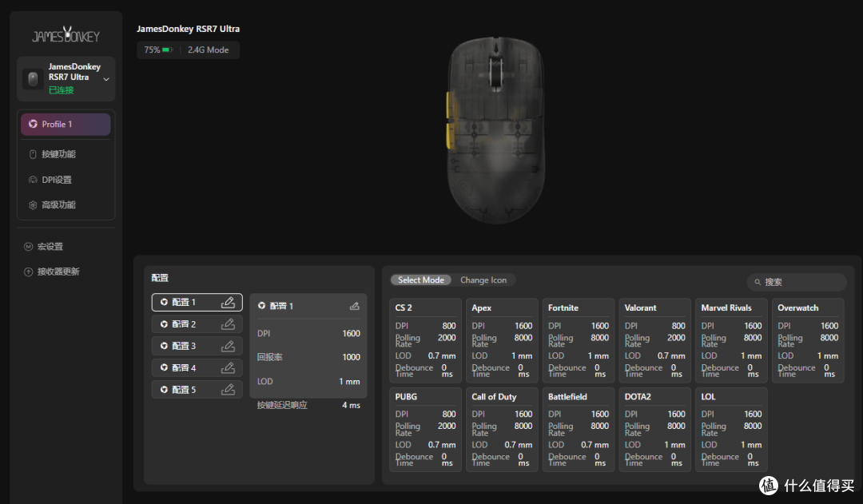The width and height of the screenshot is (863, 504).
Task: Click the 已连接 status text
Action: [61, 89]
